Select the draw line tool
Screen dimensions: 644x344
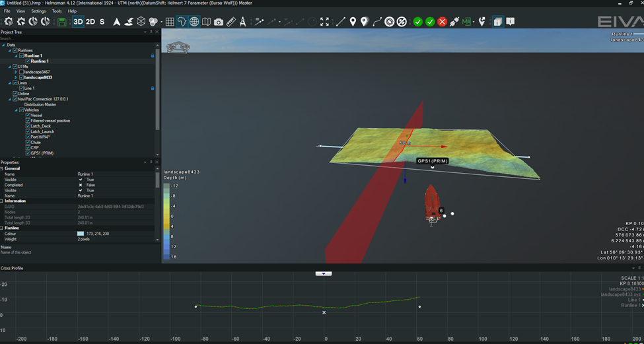point(340,22)
